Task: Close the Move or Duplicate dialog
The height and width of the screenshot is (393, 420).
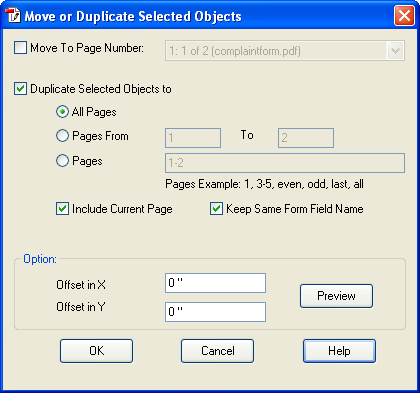Action: coord(404,16)
